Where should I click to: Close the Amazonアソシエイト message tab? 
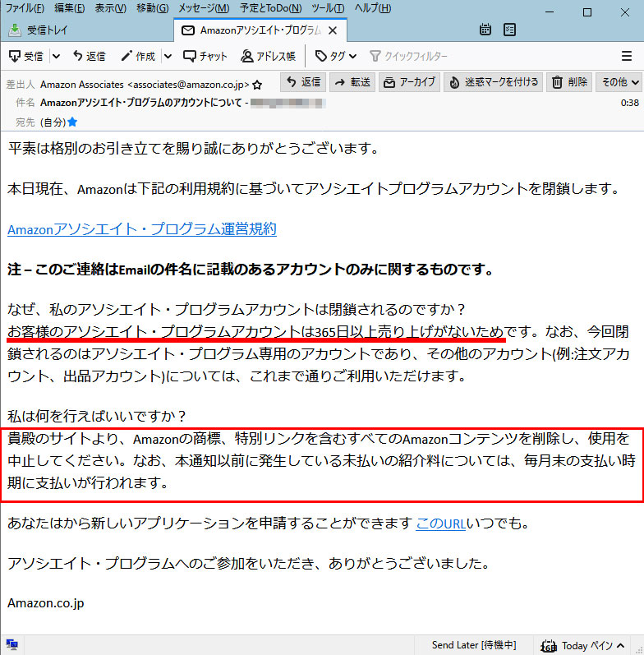coord(333,30)
